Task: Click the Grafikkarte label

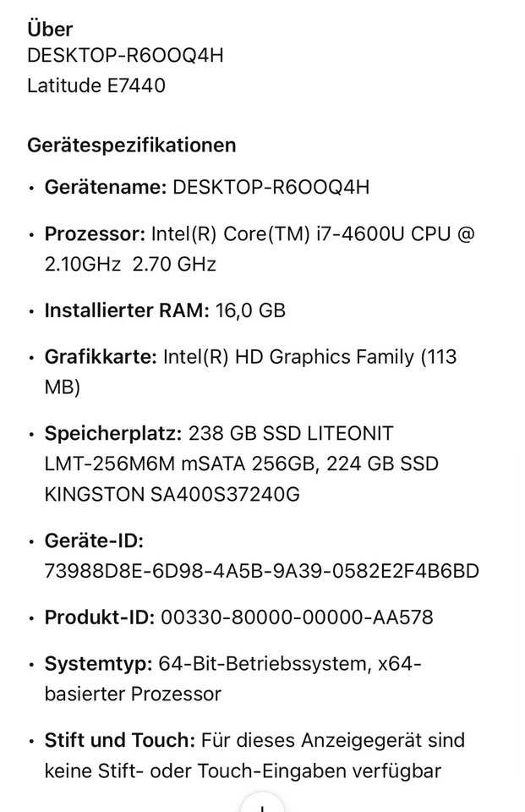Action: [x=101, y=357]
